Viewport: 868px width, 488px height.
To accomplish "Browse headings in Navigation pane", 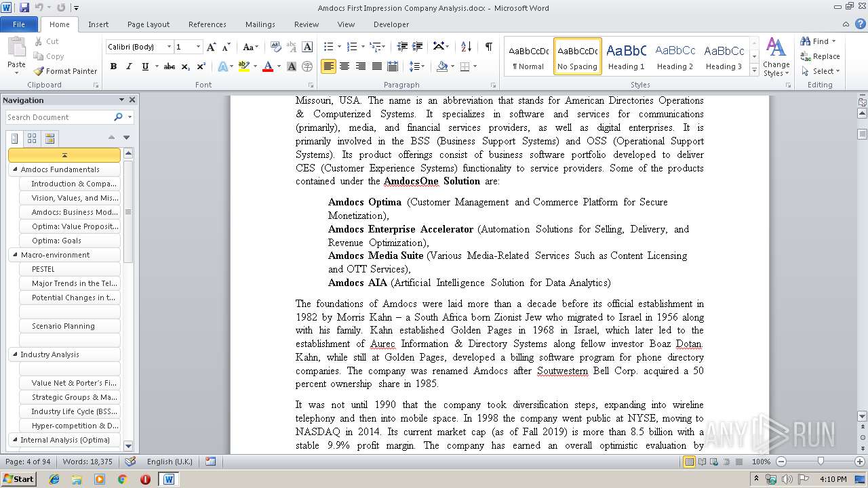I will 15,139.
